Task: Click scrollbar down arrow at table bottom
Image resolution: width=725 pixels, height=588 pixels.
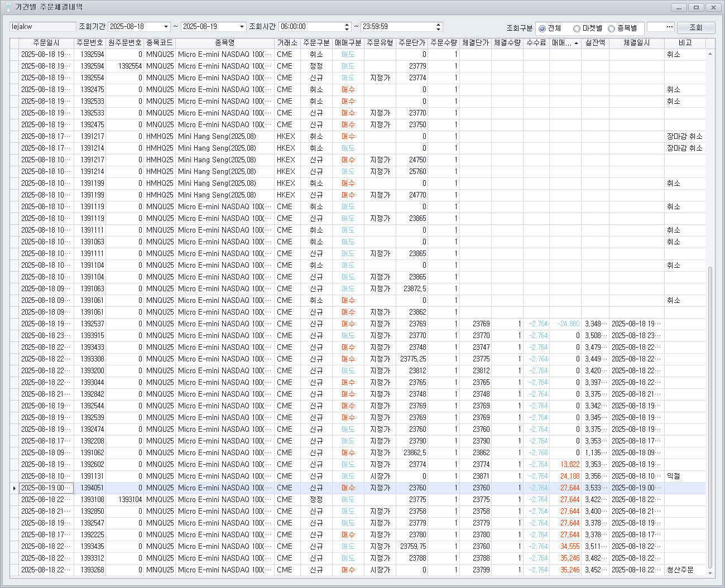Action: click(x=710, y=573)
